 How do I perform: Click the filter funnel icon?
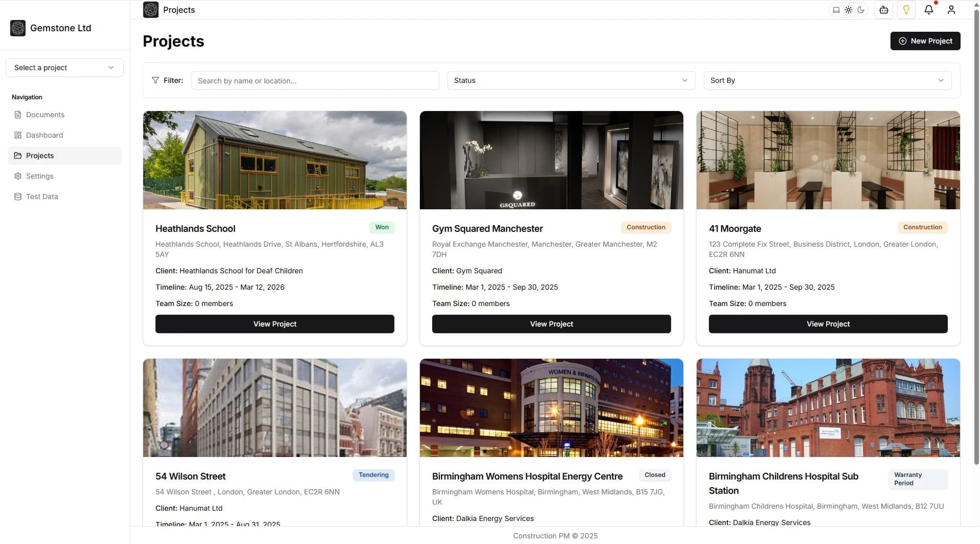coord(155,80)
